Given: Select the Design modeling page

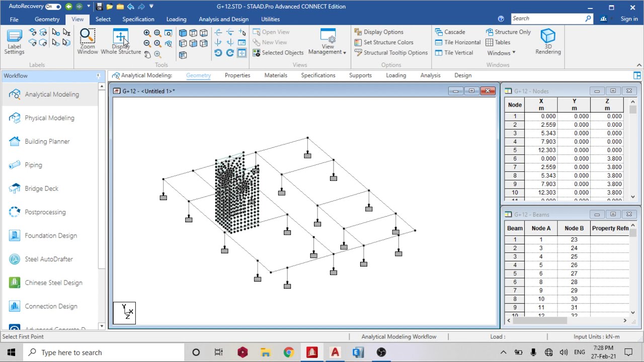Looking at the screenshot, I should click(463, 75).
